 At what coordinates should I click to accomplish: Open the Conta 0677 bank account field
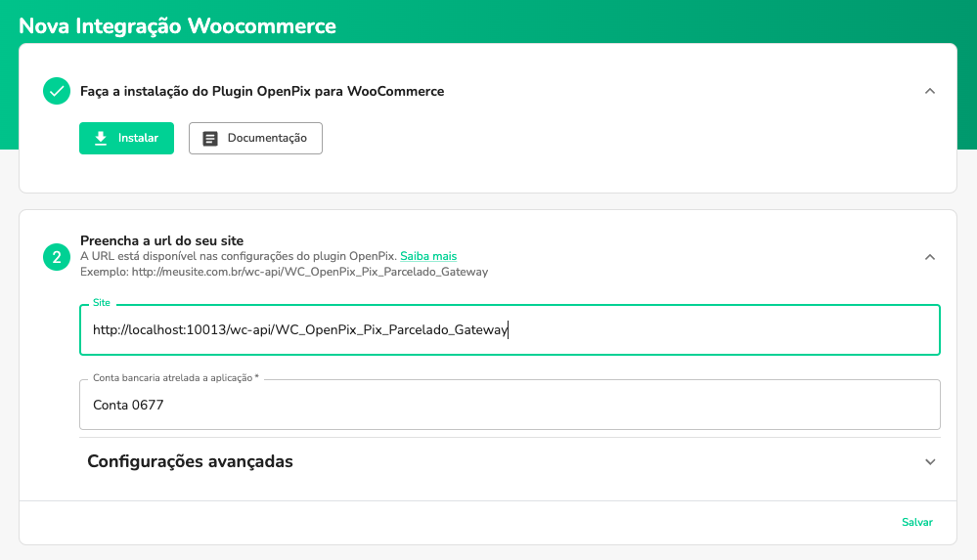click(x=509, y=405)
